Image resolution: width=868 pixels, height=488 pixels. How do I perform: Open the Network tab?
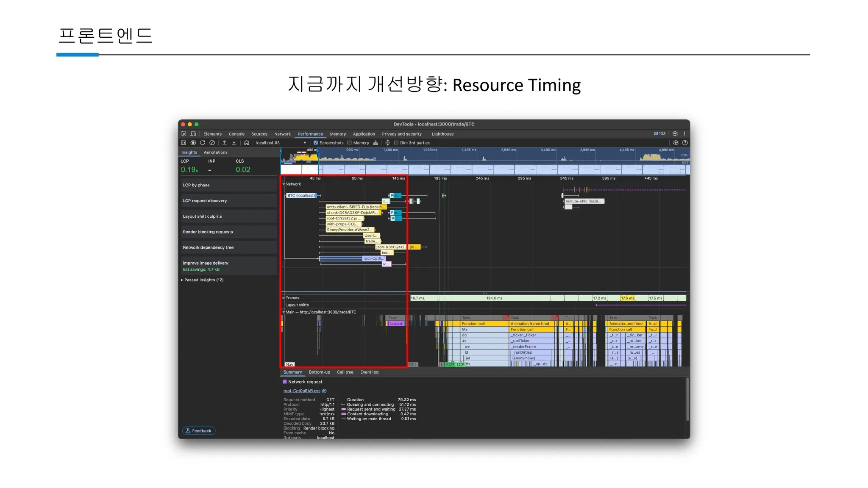pyautogui.click(x=282, y=134)
